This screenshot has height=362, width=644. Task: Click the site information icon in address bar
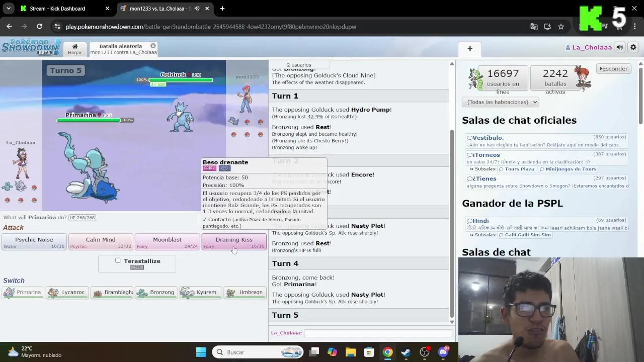pyautogui.click(x=57, y=27)
